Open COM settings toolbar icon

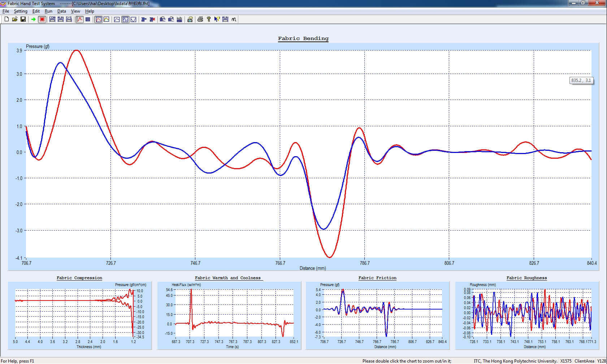click(52, 19)
